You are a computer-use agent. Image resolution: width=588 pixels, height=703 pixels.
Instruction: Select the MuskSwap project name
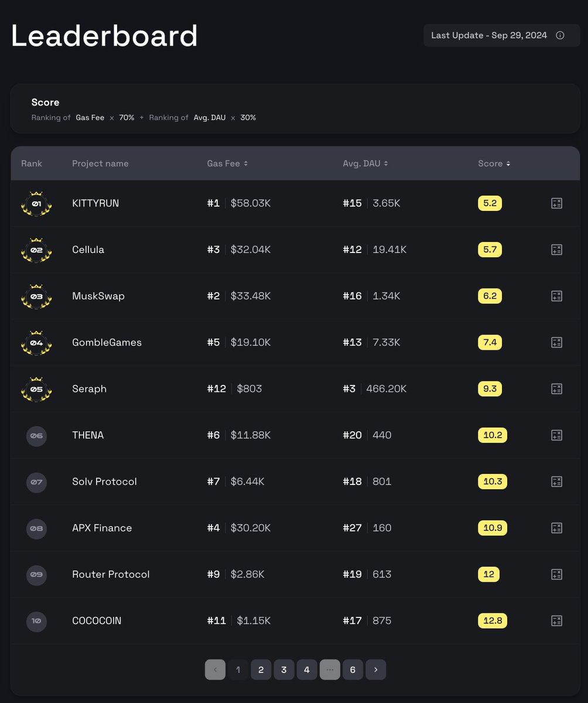[98, 296]
